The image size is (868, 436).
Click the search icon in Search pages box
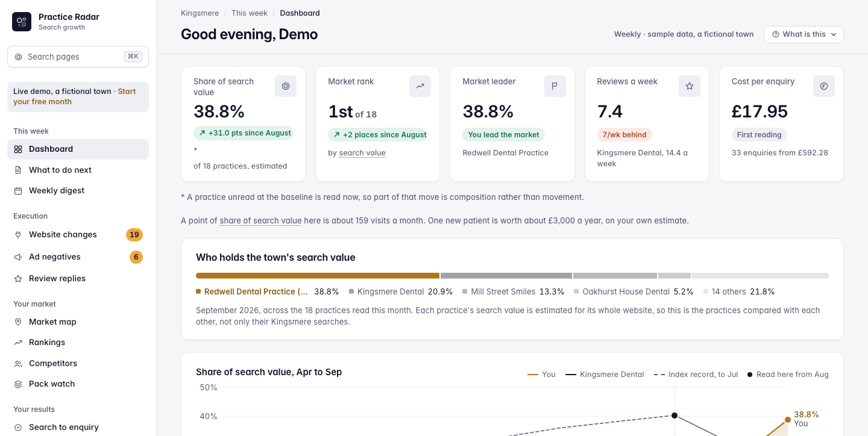(18, 57)
